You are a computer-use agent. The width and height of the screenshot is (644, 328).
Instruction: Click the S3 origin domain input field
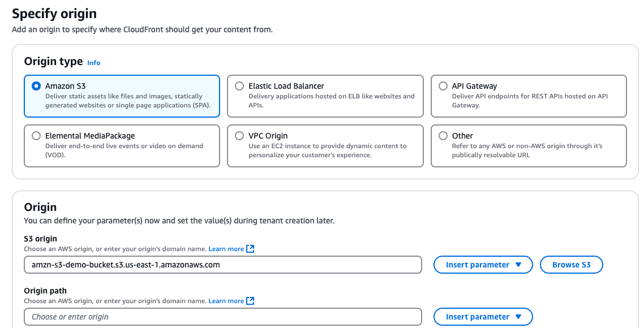(x=222, y=264)
